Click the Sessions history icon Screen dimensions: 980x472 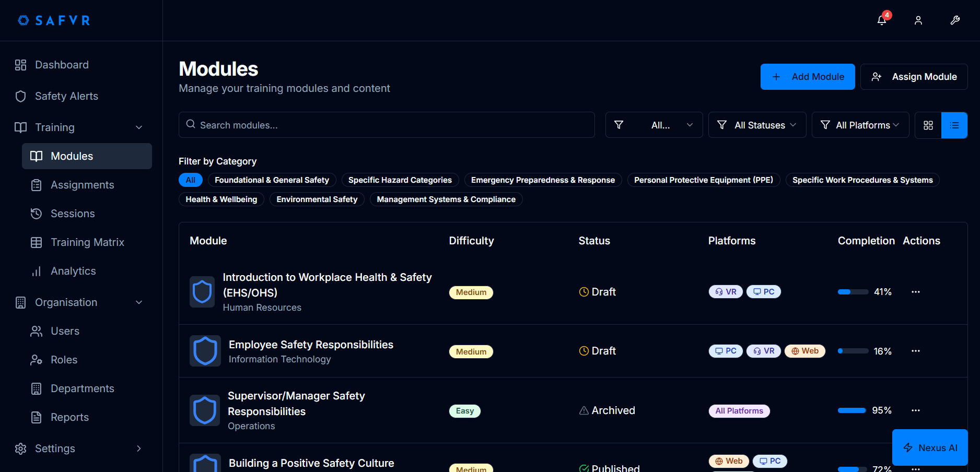point(36,214)
